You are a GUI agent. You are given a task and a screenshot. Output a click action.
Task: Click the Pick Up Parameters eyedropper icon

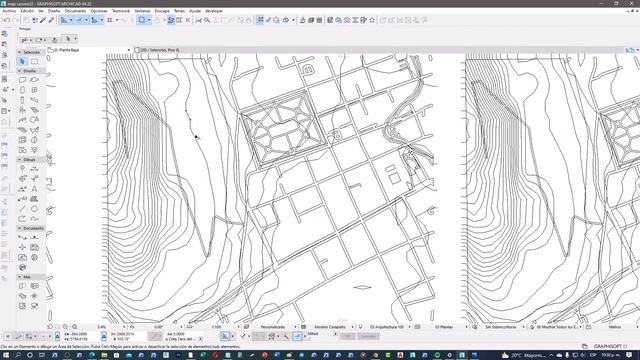point(43,20)
